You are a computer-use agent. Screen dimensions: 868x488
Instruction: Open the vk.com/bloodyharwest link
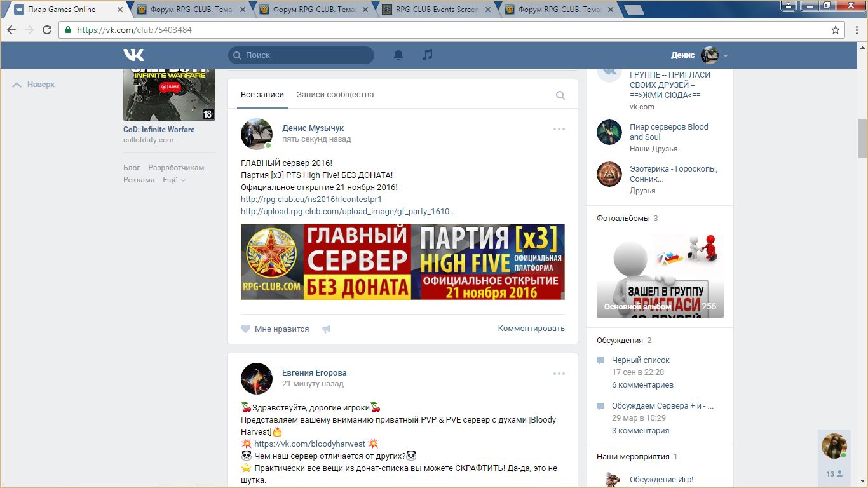310,444
